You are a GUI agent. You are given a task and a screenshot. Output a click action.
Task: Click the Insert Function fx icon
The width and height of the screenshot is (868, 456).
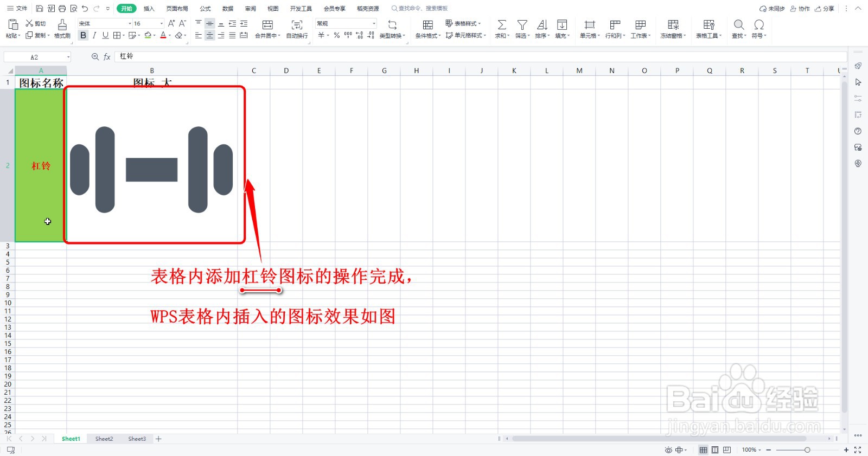point(107,57)
